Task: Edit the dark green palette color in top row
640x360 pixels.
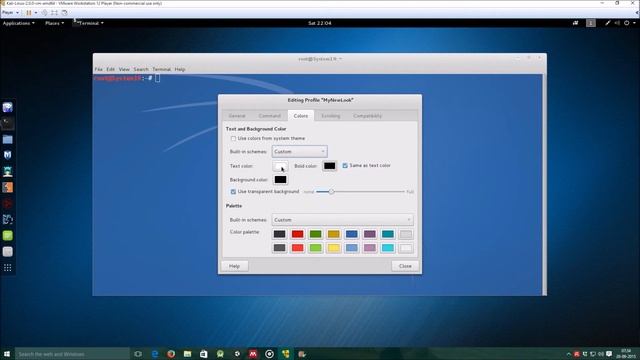Action: pyautogui.click(x=316, y=234)
